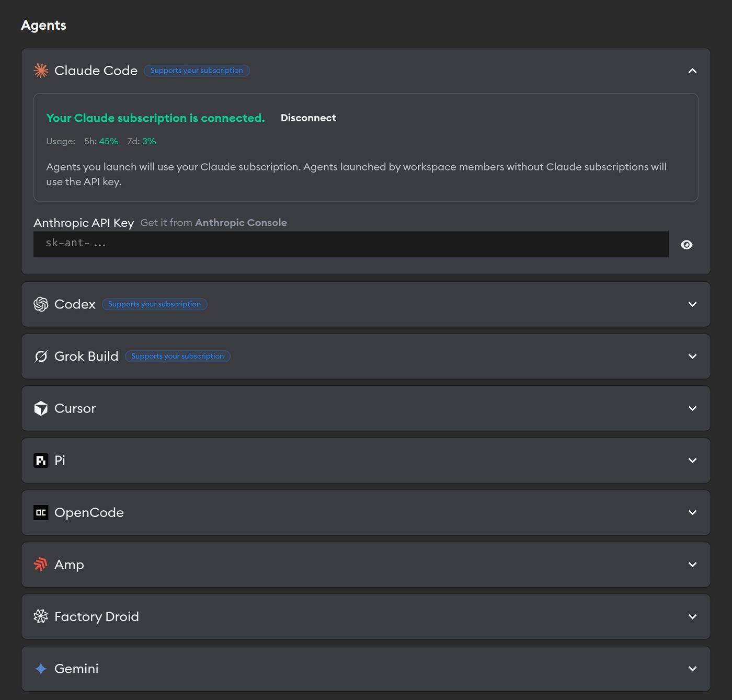Expand the Grok Build section chevron
This screenshot has height=700, width=732.
(692, 357)
